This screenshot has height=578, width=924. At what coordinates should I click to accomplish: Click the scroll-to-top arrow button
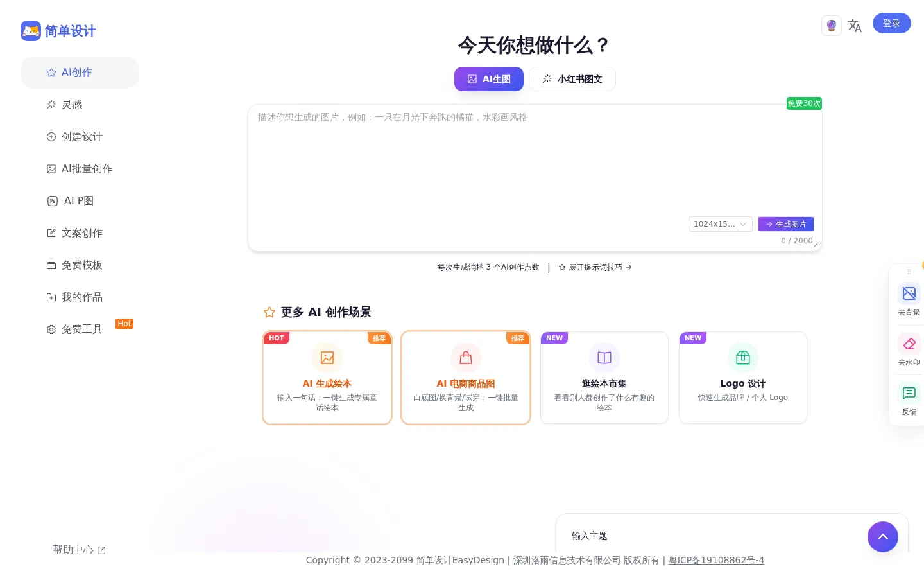click(883, 537)
